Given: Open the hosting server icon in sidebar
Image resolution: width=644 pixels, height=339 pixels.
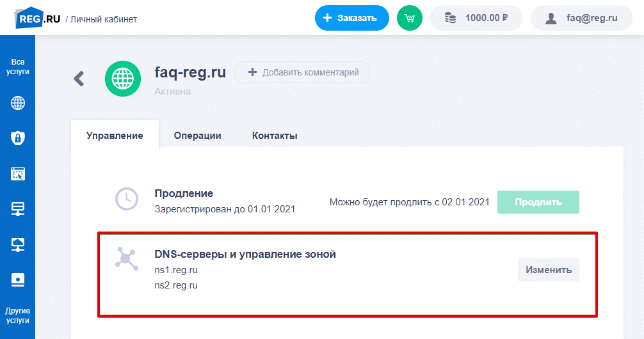Looking at the screenshot, I should click(x=18, y=209).
